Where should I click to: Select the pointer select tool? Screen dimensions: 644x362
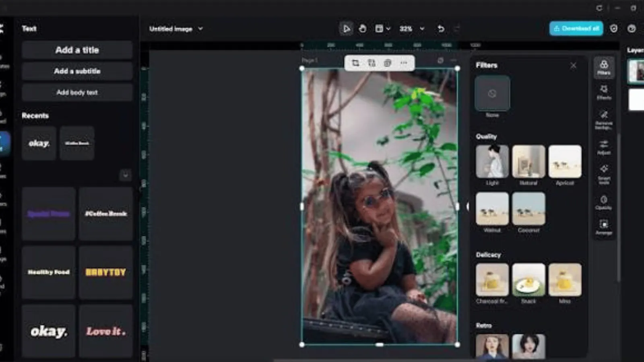(x=346, y=29)
